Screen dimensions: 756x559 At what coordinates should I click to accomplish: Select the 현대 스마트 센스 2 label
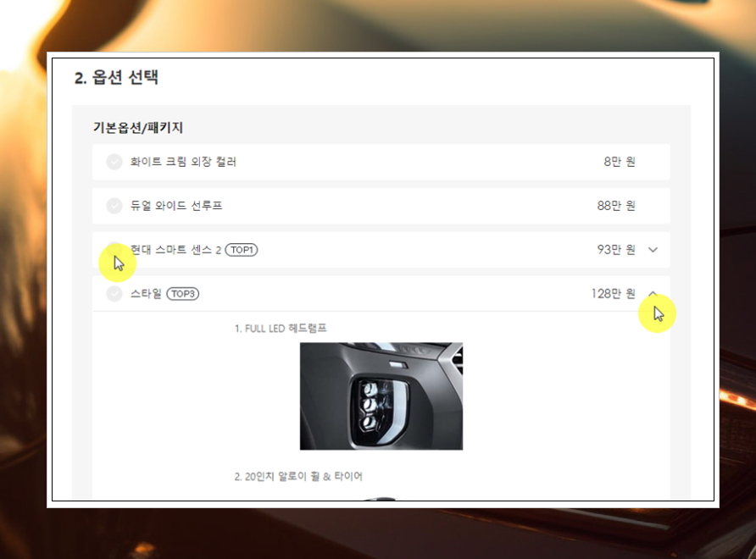(175, 250)
